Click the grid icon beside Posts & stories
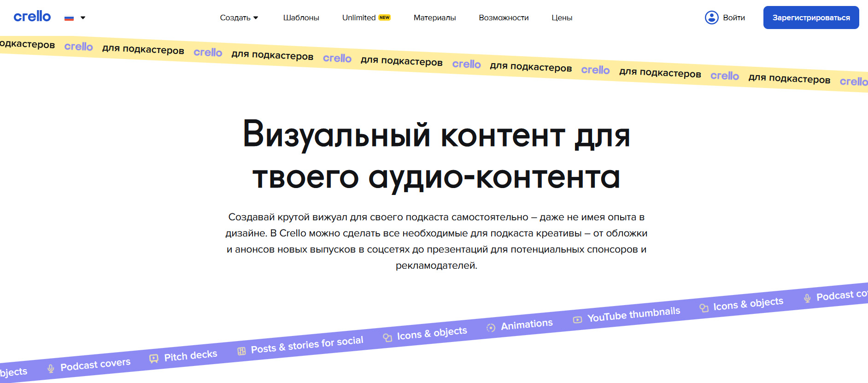 (241, 351)
